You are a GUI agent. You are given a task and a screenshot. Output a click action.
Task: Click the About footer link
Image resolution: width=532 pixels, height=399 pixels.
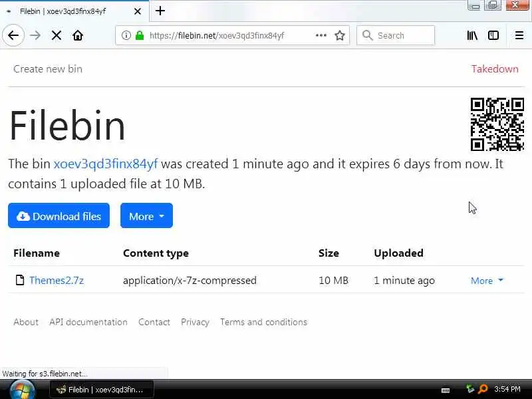pos(26,322)
